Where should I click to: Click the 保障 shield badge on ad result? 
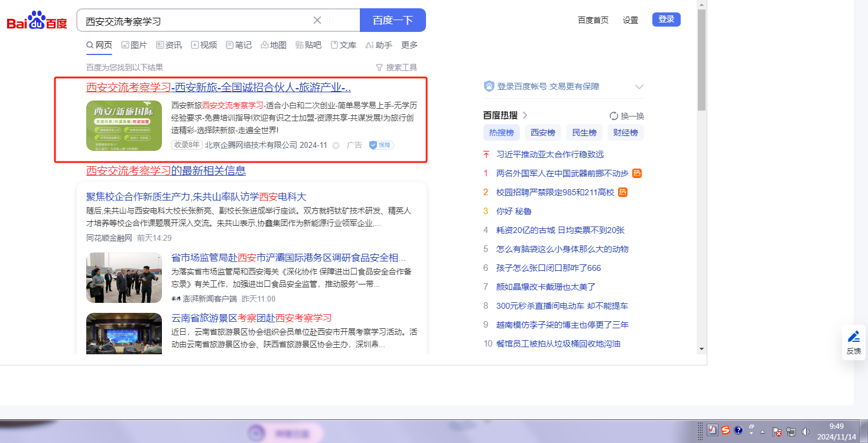[381, 145]
